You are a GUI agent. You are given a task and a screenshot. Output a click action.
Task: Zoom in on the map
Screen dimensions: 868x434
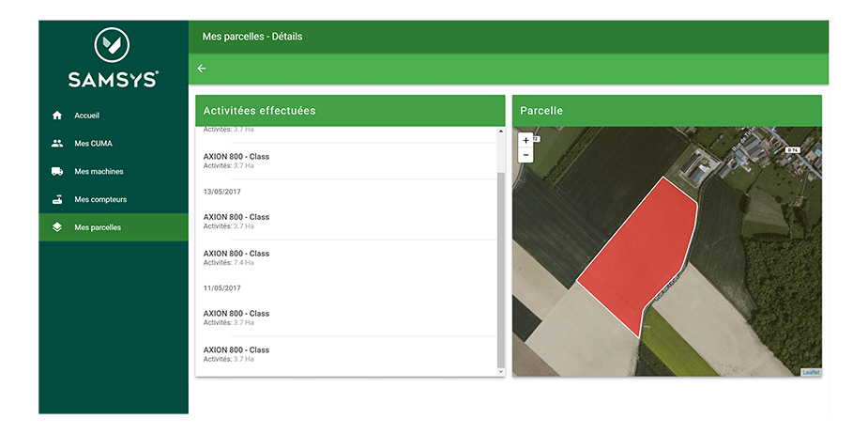[x=525, y=140]
